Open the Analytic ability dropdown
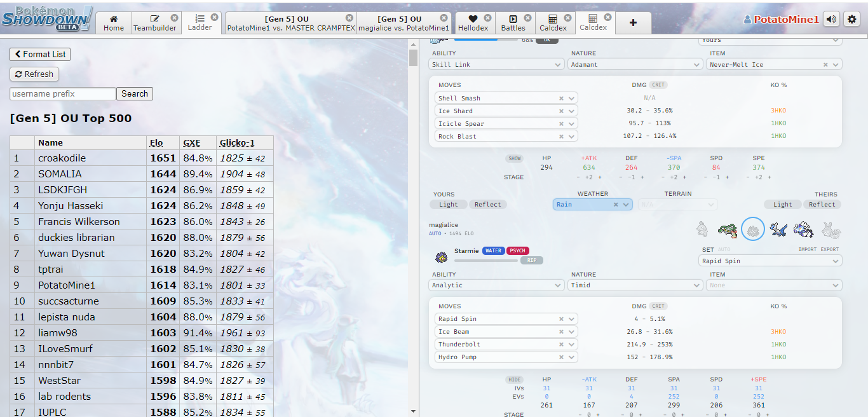 click(497, 285)
